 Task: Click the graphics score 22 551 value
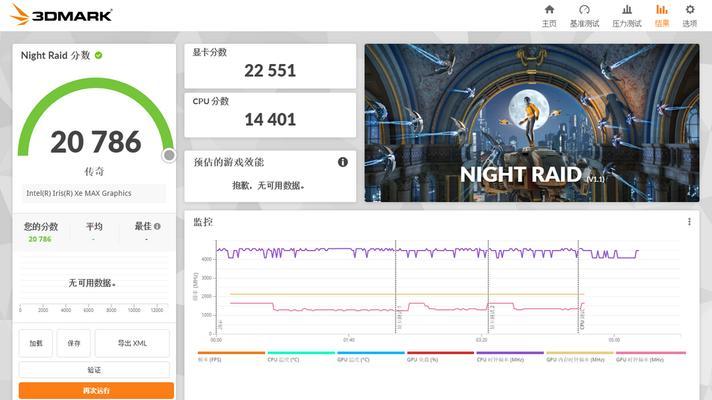270,71
